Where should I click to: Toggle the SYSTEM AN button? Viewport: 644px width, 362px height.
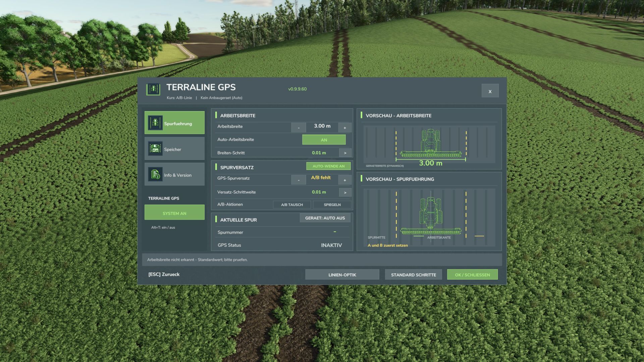tap(174, 213)
